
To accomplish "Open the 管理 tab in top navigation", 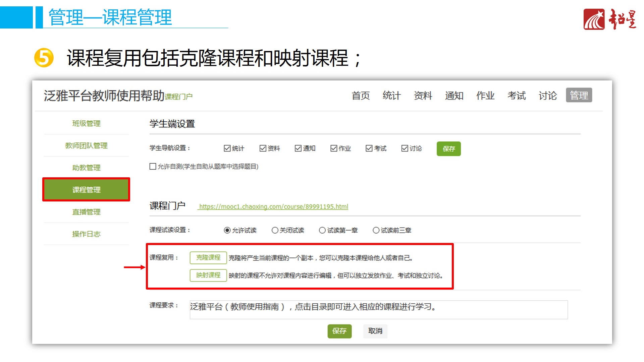I will (x=579, y=96).
